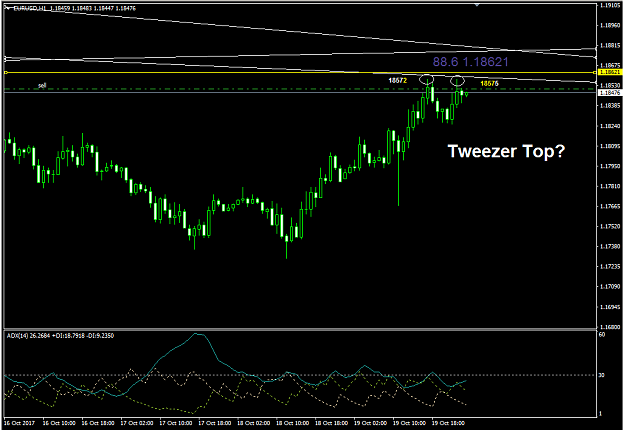
Task: Click the ADX scale value 30
Action: pos(602,375)
